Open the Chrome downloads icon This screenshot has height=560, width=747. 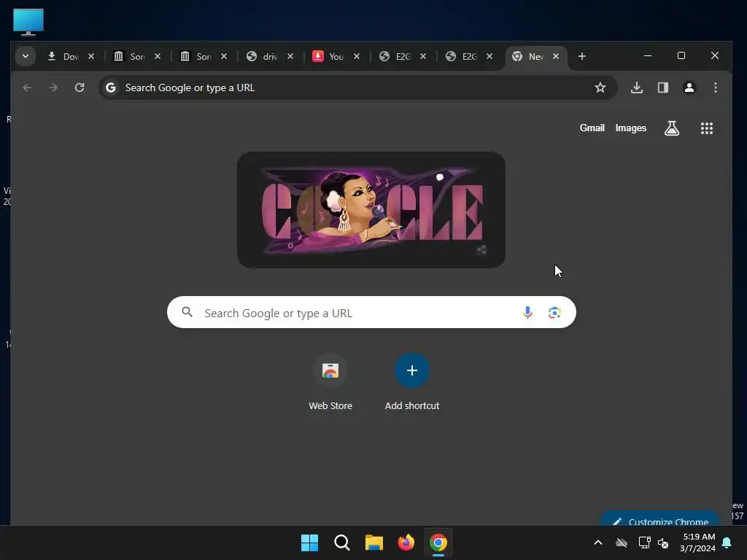636,87
